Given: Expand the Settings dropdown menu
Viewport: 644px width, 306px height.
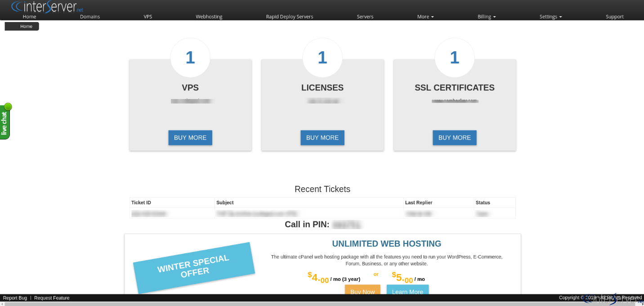Looking at the screenshot, I should [551, 17].
